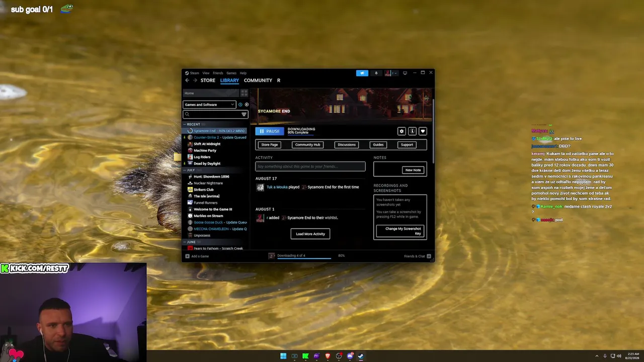Open the Games menu
Screen dimensions: 644x362
click(231, 73)
